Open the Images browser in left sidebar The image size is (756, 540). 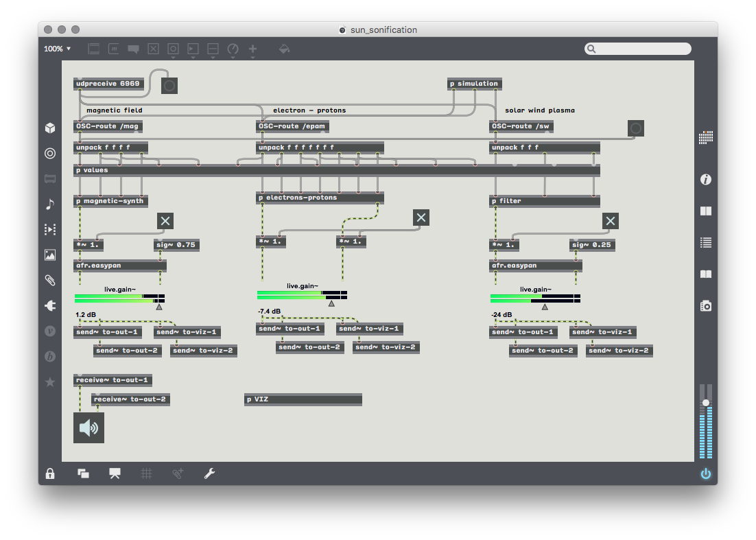50,255
